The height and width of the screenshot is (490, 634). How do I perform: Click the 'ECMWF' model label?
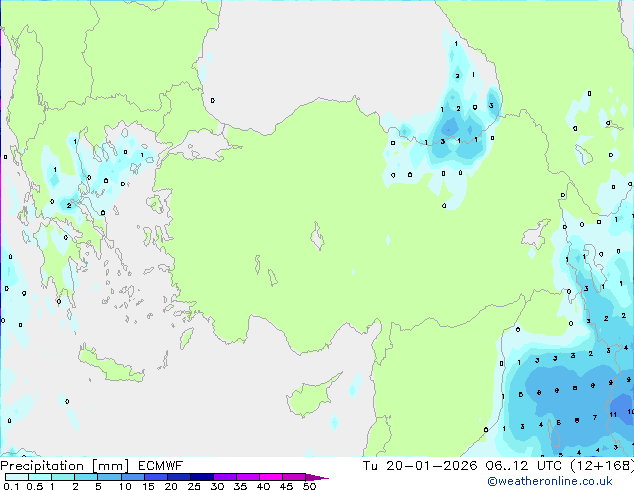[161, 466]
